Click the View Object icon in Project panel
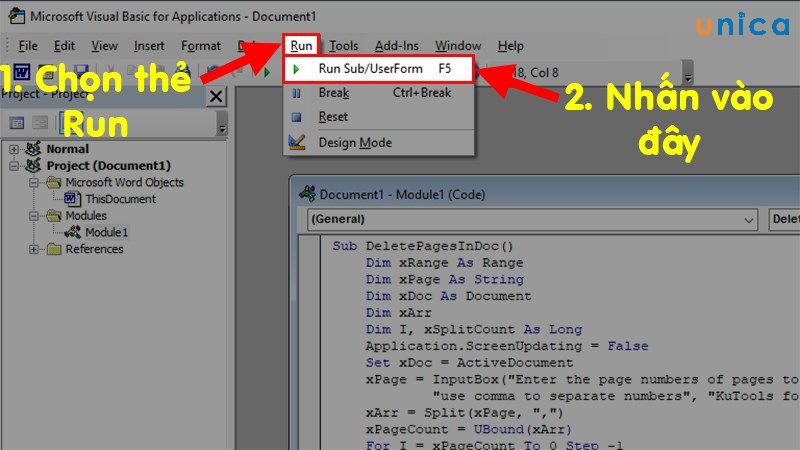Image resolution: width=800 pixels, height=450 pixels. (x=40, y=122)
